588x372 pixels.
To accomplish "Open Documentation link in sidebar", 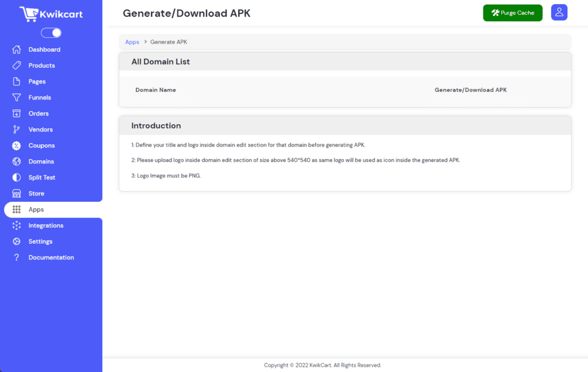I will coord(51,258).
